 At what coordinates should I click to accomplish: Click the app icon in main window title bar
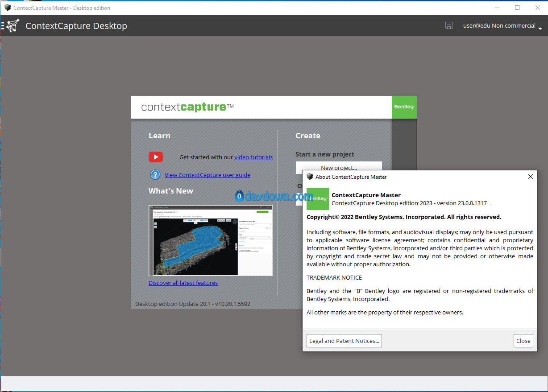pyautogui.click(x=8, y=8)
